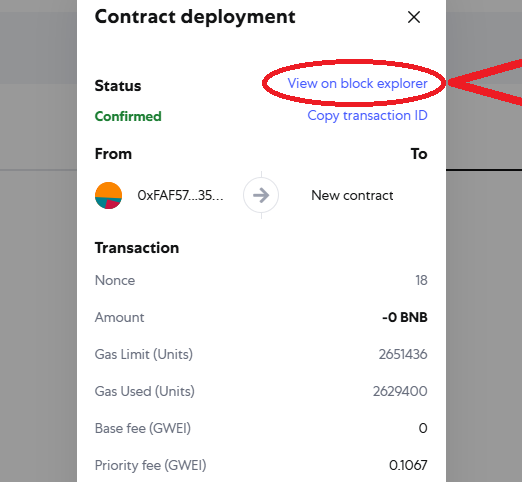Click the Base fee value 0
The image size is (522, 482).
click(x=423, y=428)
